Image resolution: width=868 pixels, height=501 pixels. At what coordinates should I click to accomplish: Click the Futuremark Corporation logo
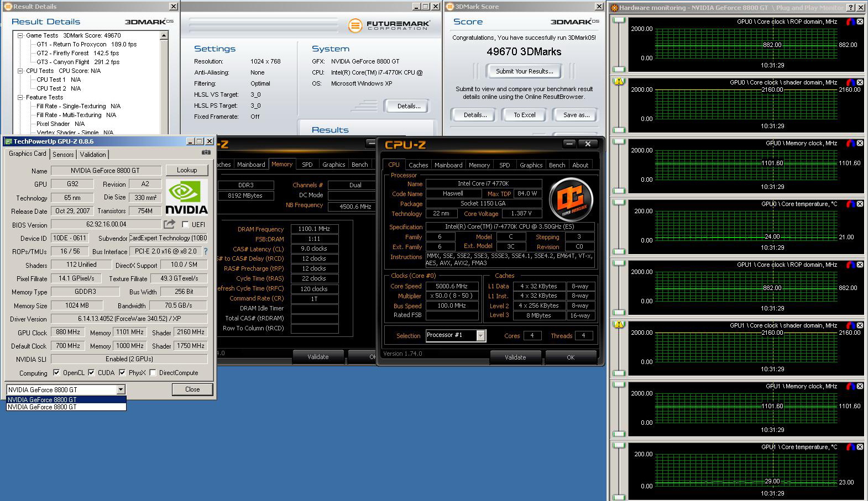click(389, 25)
